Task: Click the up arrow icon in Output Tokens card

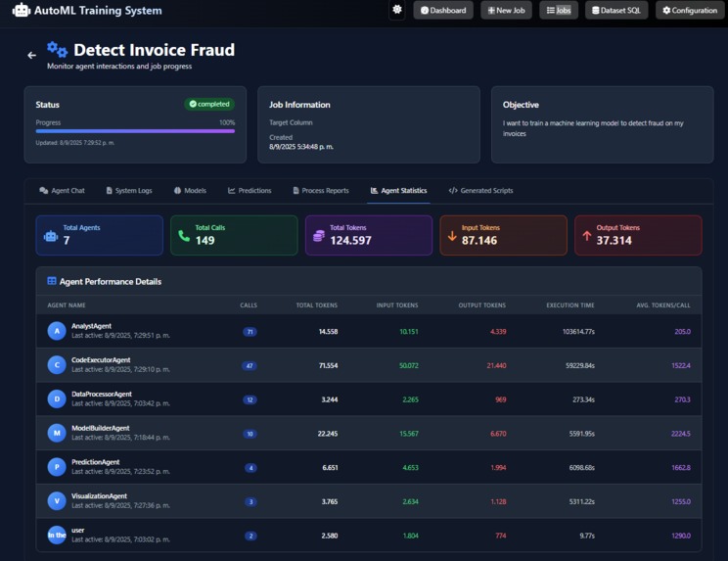Action: click(x=587, y=236)
